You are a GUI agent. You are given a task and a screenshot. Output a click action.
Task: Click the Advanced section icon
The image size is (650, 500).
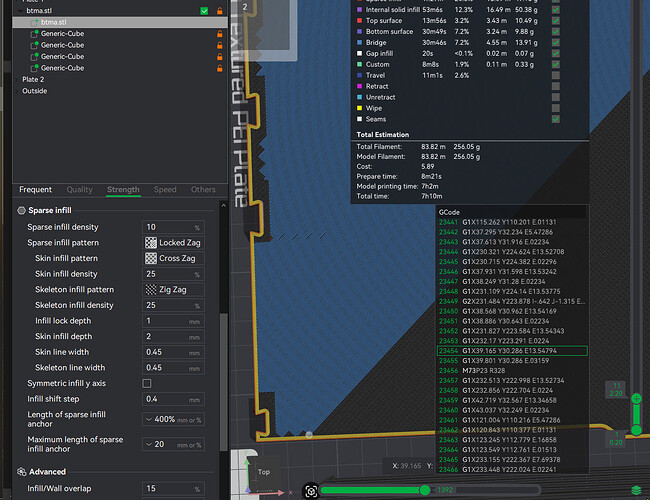pos(22,472)
